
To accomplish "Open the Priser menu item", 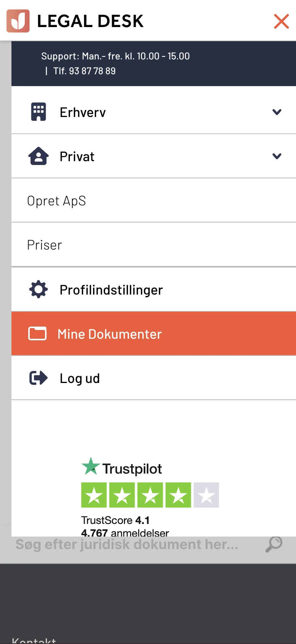I will coord(45,245).
